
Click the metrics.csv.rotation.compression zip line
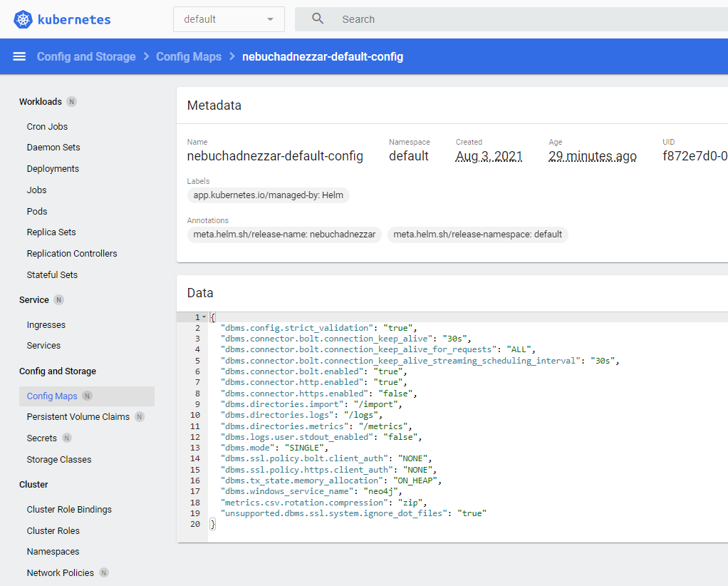pos(323,503)
